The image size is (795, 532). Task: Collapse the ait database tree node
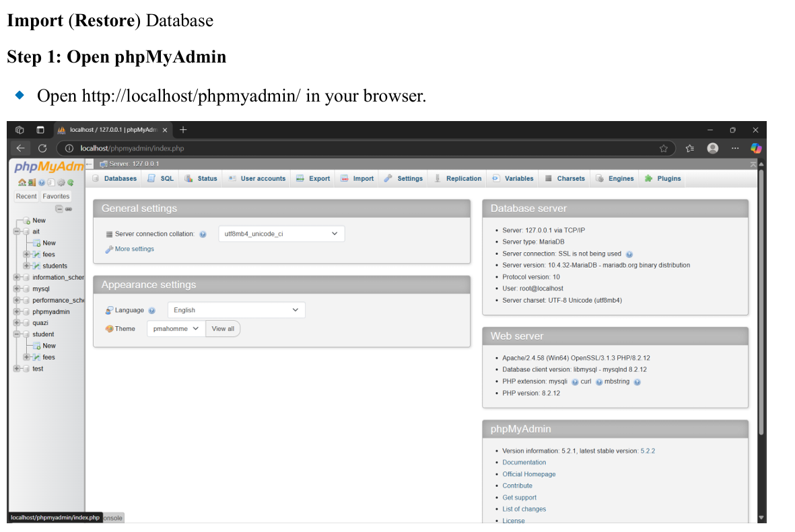(x=17, y=231)
